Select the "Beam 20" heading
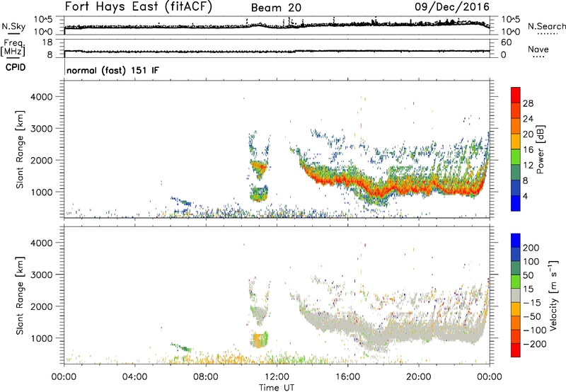 point(276,8)
